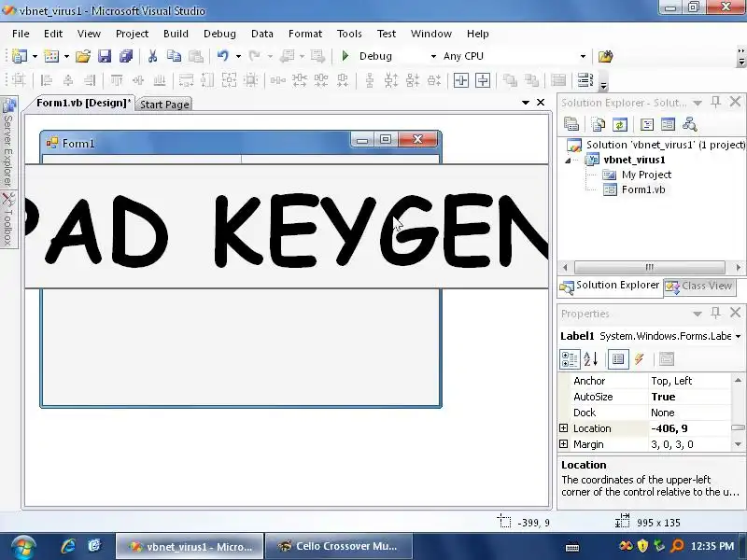Click View Code icon in Solution Explorer
This screenshot has width=747, height=560.
pos(646,125)
